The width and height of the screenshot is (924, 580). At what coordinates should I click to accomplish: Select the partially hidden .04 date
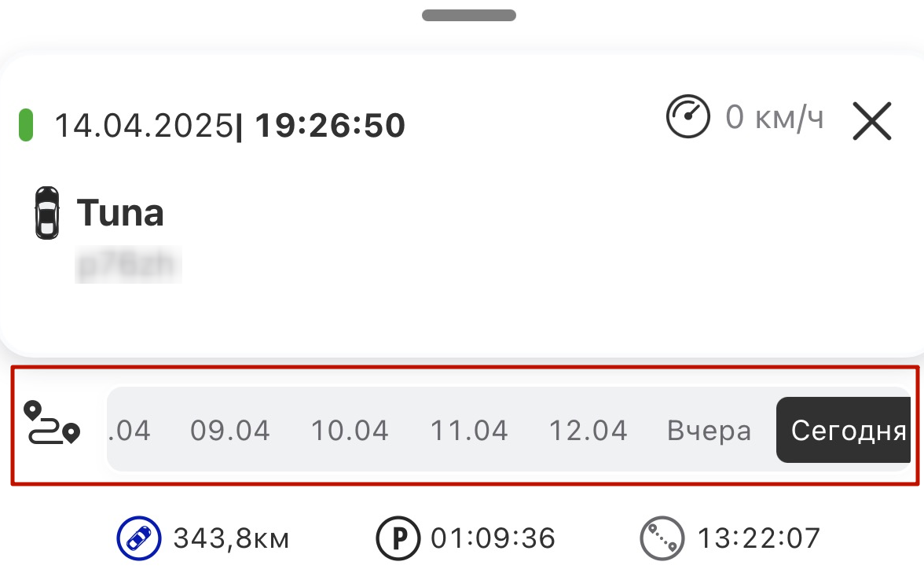pyautogui.click(x=130, y=431)
